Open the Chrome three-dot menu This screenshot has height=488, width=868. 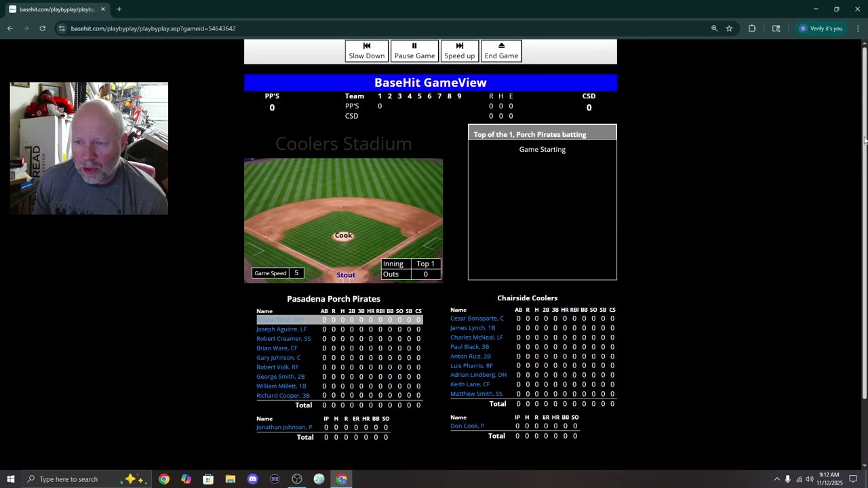[858, 28]
